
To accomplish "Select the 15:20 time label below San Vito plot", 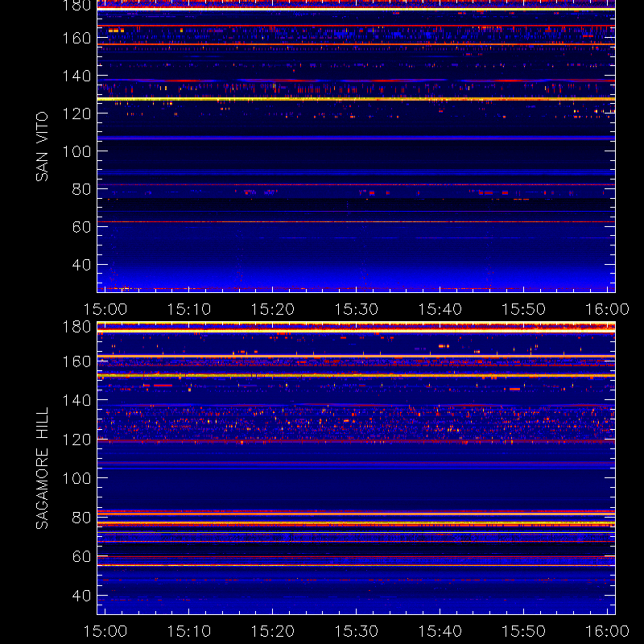I will click(x=273, y=309).
